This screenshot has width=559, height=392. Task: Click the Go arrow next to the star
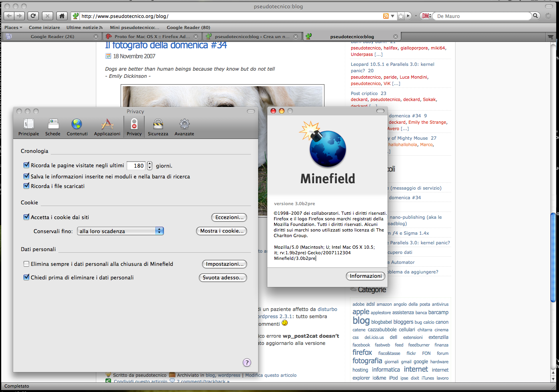(x=408, y=16)
